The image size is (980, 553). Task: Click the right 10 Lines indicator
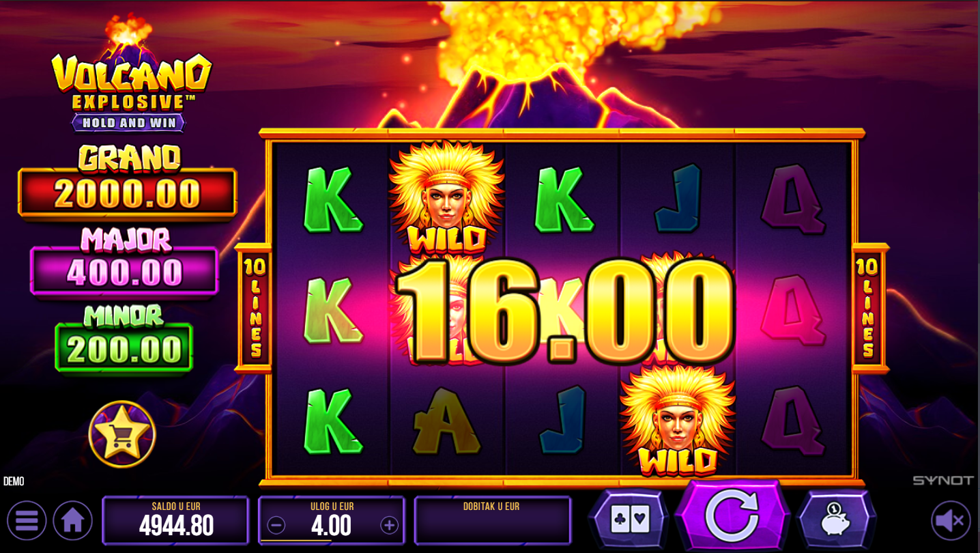point(868,308)
